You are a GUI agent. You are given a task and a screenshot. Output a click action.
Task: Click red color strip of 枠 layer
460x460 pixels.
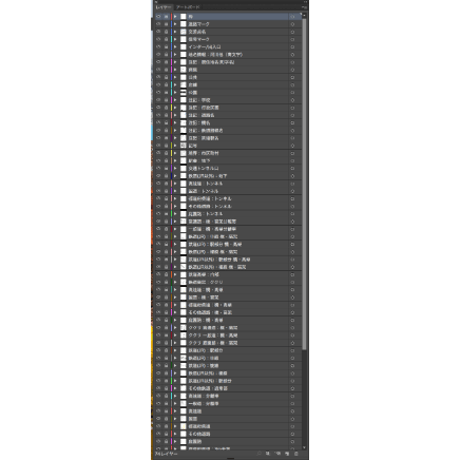(171, 16)
